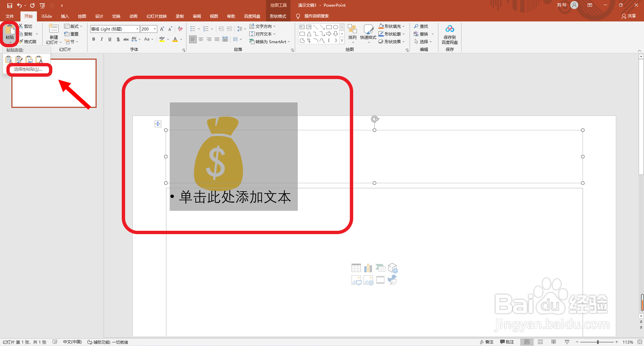The image size is (644, 346).
Task: Toggle Italic formatting
Action: (x=102, y=39)
